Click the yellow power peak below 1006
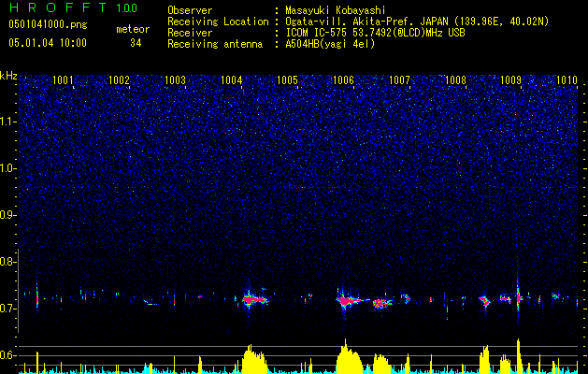The image size is (588, 374). click(x=349, y=357)
